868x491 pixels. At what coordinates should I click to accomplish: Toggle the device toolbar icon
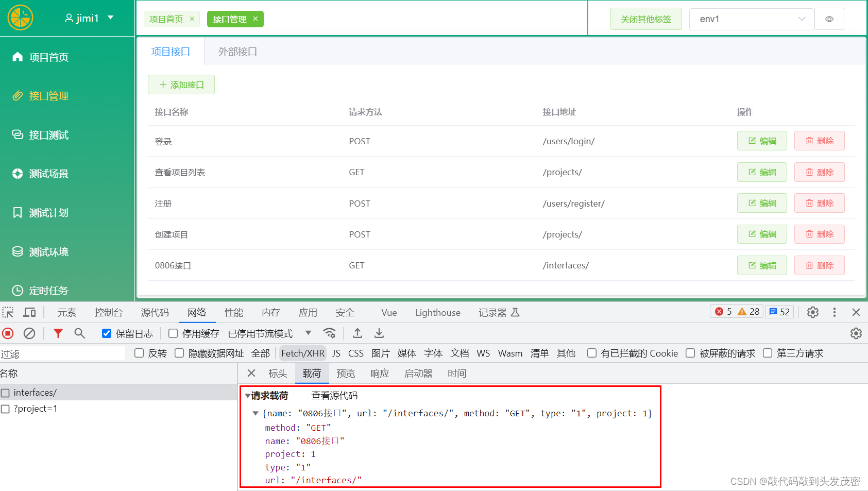point(29,312)
